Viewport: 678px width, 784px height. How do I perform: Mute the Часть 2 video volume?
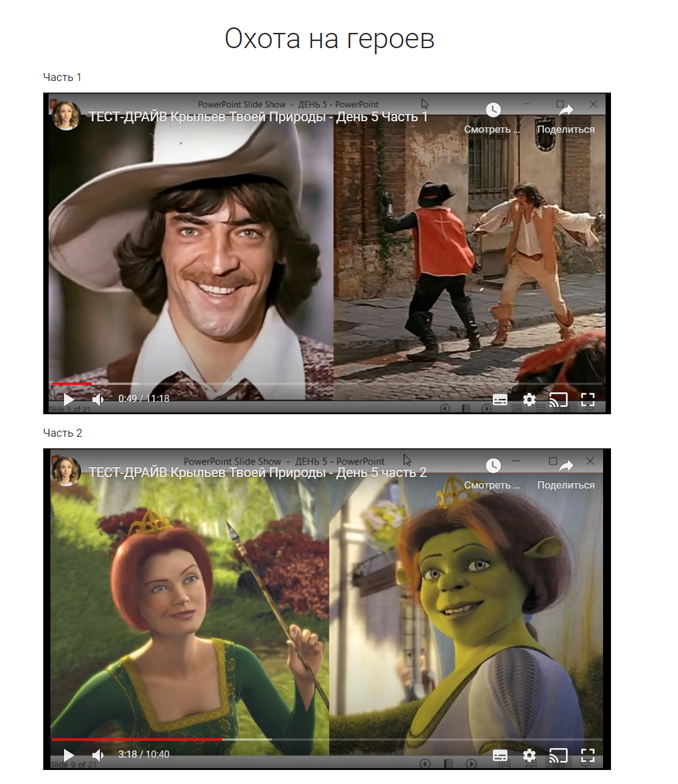tap(98, 755)
